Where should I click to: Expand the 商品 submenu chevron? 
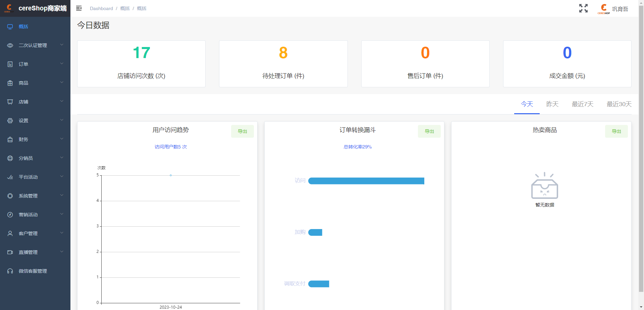tap(62, 82)
